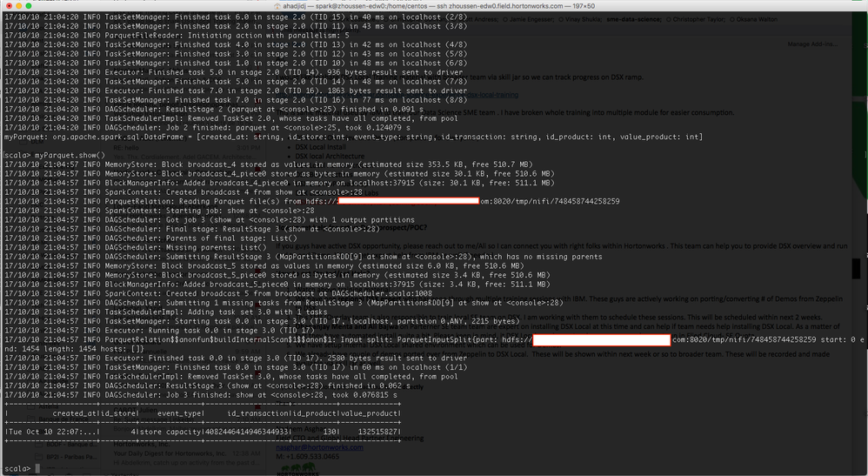This screenshot has height=476, width=868.
Task: Click the 'ResultStage 3 ... finished in 0.062 s' line
Action: point(208,385)
